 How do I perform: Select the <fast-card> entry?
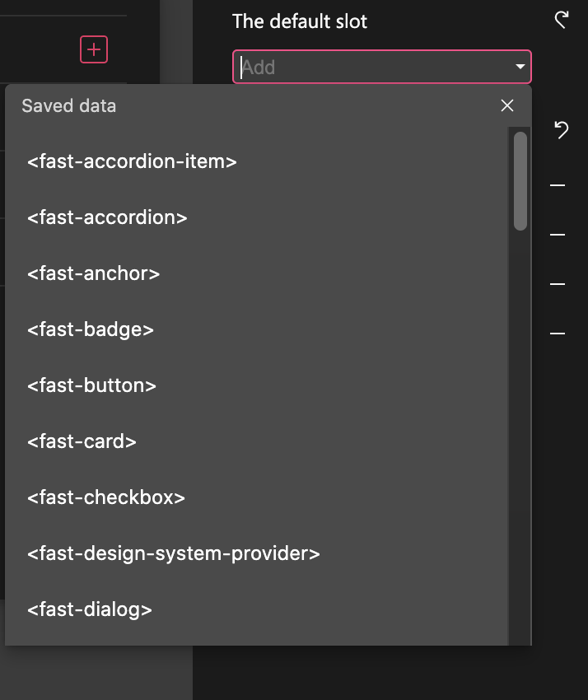[x=82, y=441]
